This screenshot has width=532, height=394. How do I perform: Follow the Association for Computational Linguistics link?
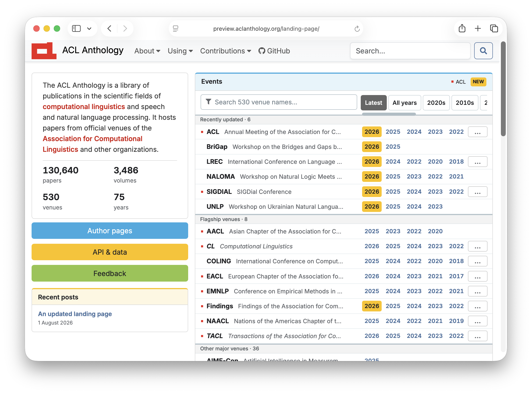(x=93, y=144)
